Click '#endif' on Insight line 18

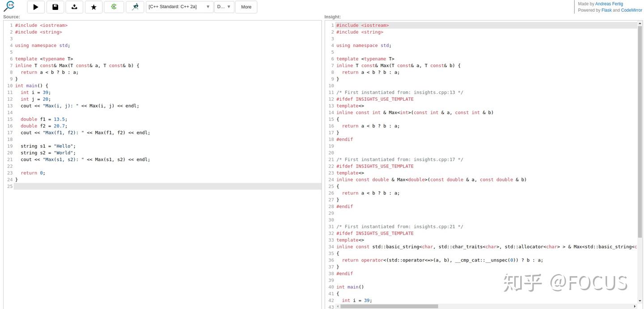(x=345, y=139)
